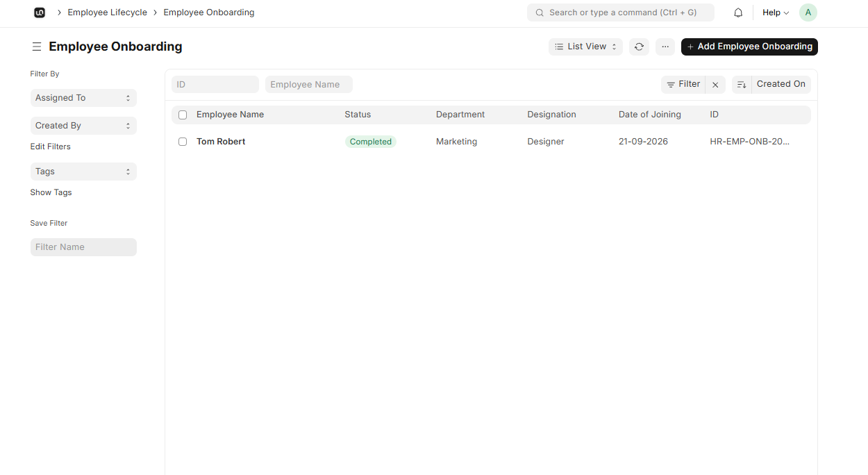
Task: Check the Tom Robert row checkbox
Action: (x=183, y=142)
